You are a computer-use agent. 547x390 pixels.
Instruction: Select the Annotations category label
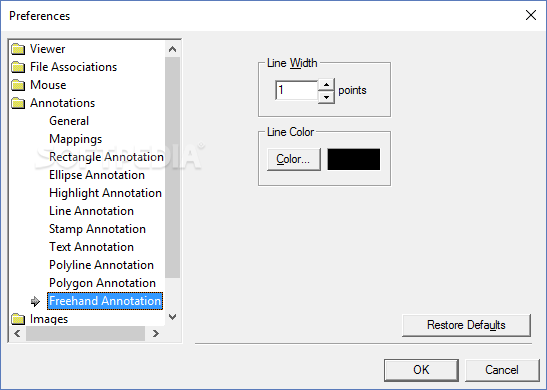pos(62,103)
